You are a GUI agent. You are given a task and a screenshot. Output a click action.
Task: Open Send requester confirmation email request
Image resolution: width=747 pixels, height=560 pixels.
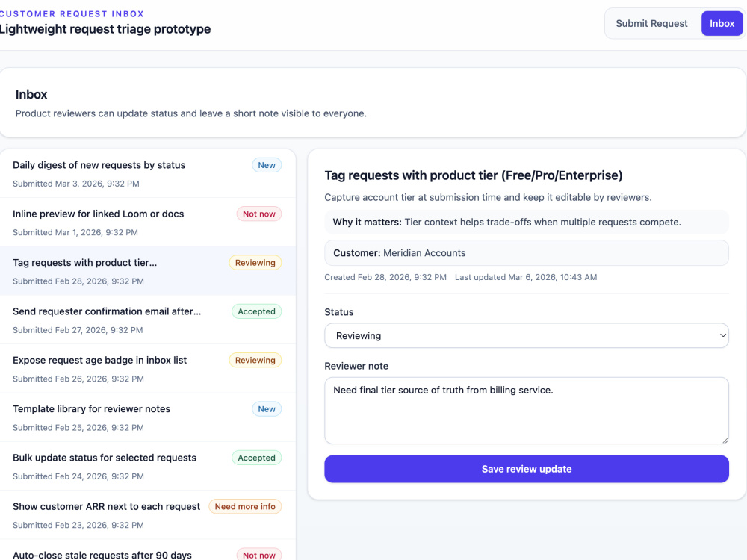(148, 320)
